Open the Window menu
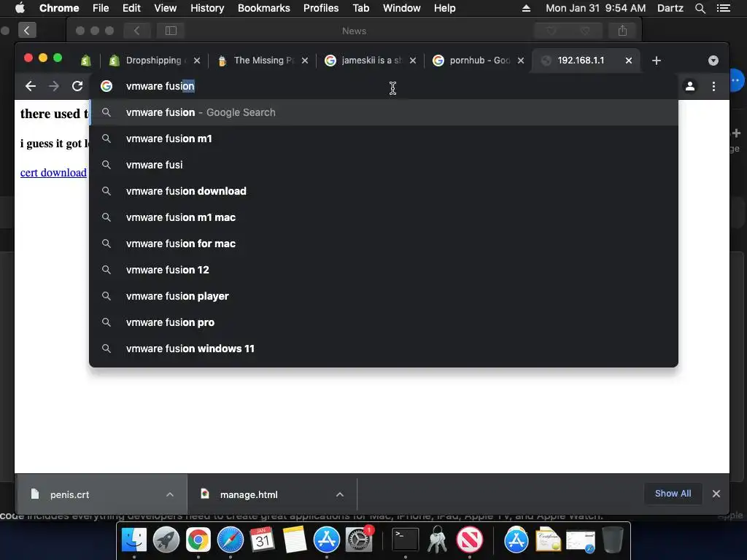Image resolution: width=747 pixels, height=560 pixels. click(x=402, y=8)
